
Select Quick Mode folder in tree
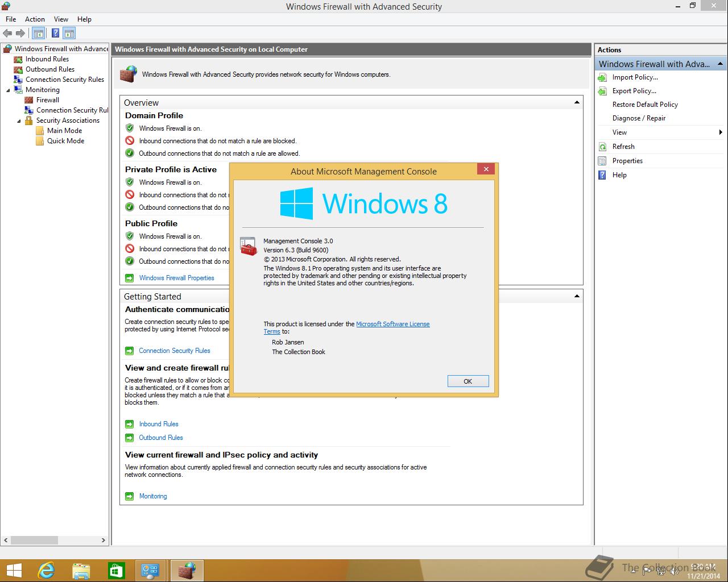click(x=65, y=141)
